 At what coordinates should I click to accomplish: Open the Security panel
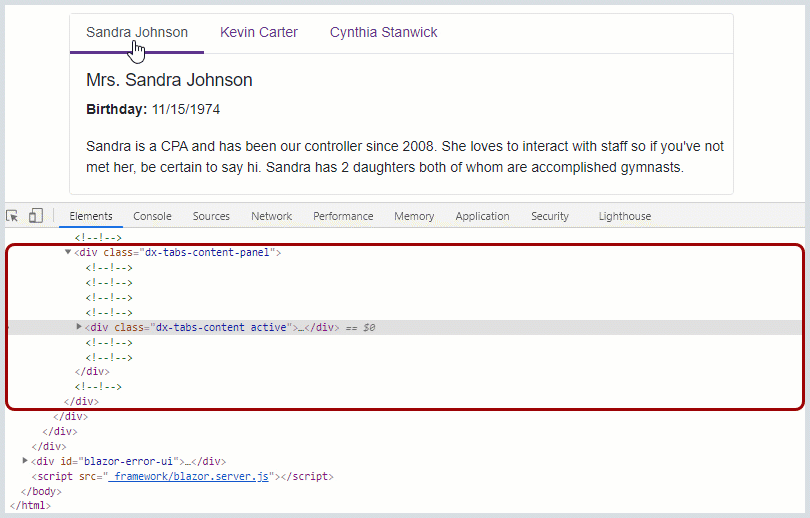[x=550, y=216]
